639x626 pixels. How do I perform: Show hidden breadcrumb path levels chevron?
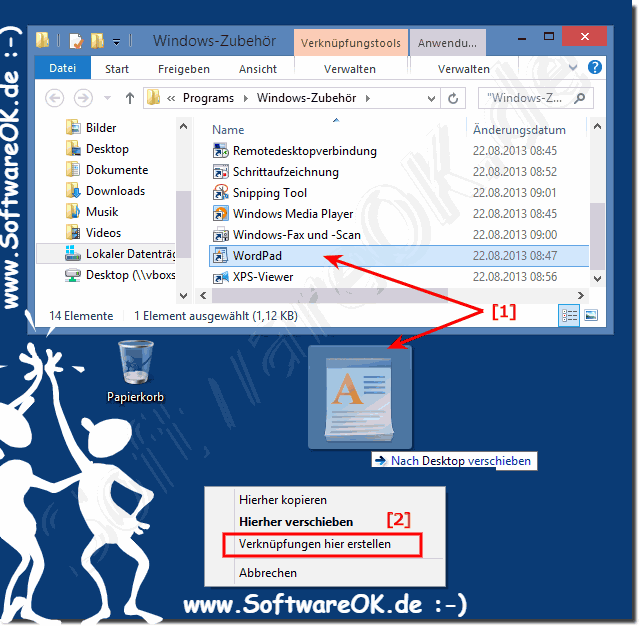point(171,98)
